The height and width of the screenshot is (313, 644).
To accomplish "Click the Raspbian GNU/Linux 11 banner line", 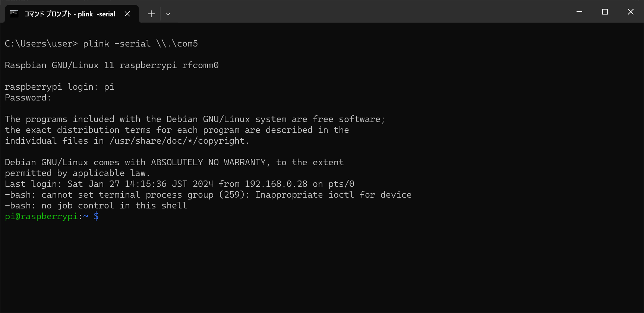I will click(111, 65).
